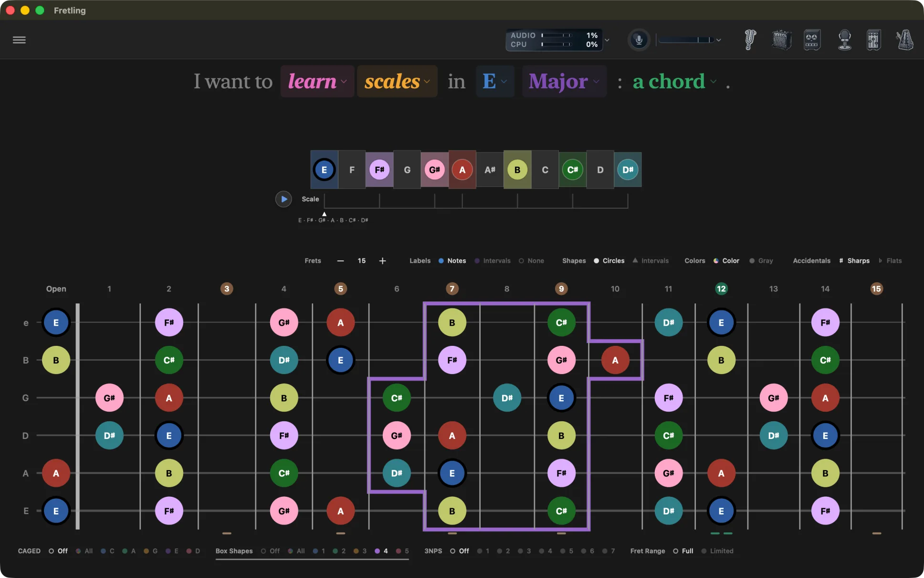The height and width of the screenshot is (578, 924).
Task: Open the metronome tool
Action: point(904,40)
